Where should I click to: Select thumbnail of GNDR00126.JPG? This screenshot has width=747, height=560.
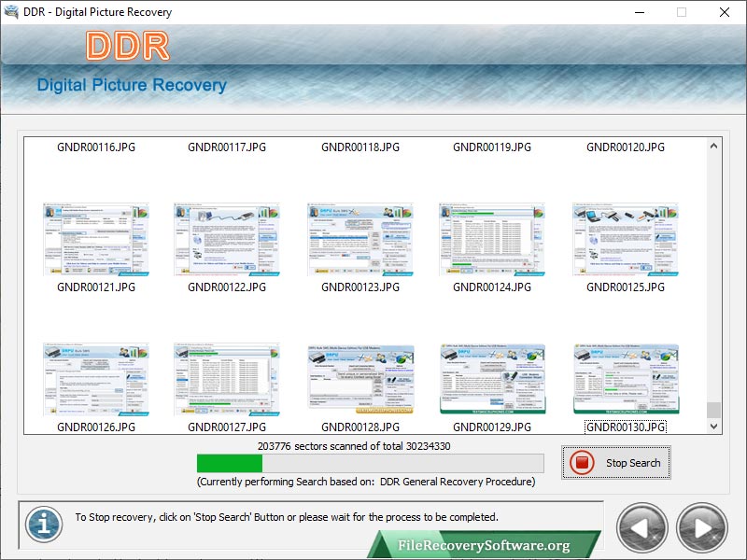coord(96,378)
